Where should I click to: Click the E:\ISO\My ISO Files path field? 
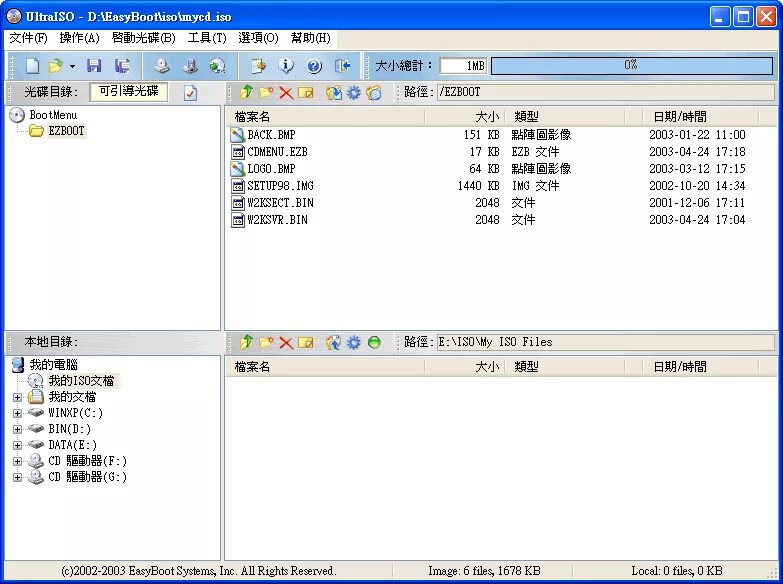[x=606, y=342]
